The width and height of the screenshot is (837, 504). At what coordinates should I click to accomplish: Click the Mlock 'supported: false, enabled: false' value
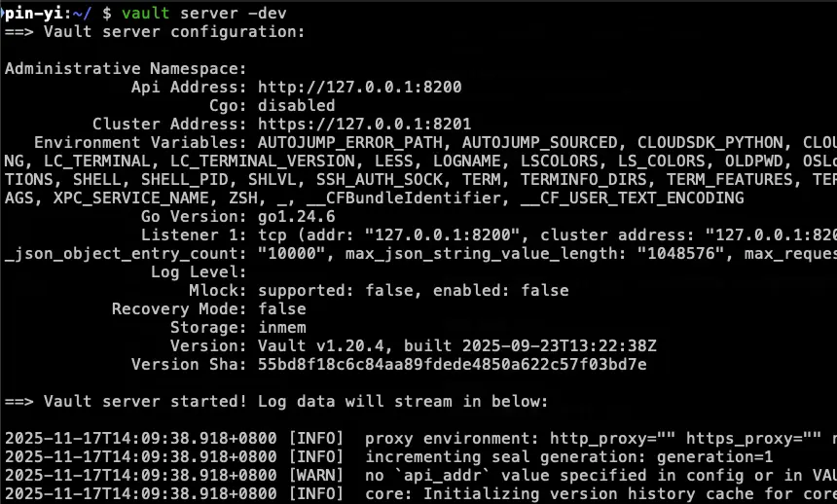coord(413,291)
